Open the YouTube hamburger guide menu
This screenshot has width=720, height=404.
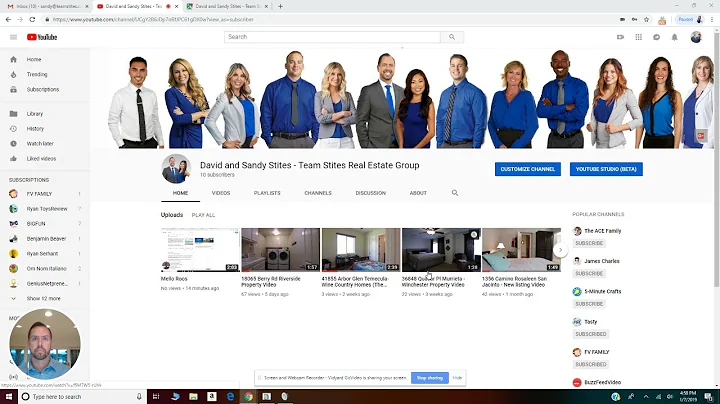coord(13,37)
